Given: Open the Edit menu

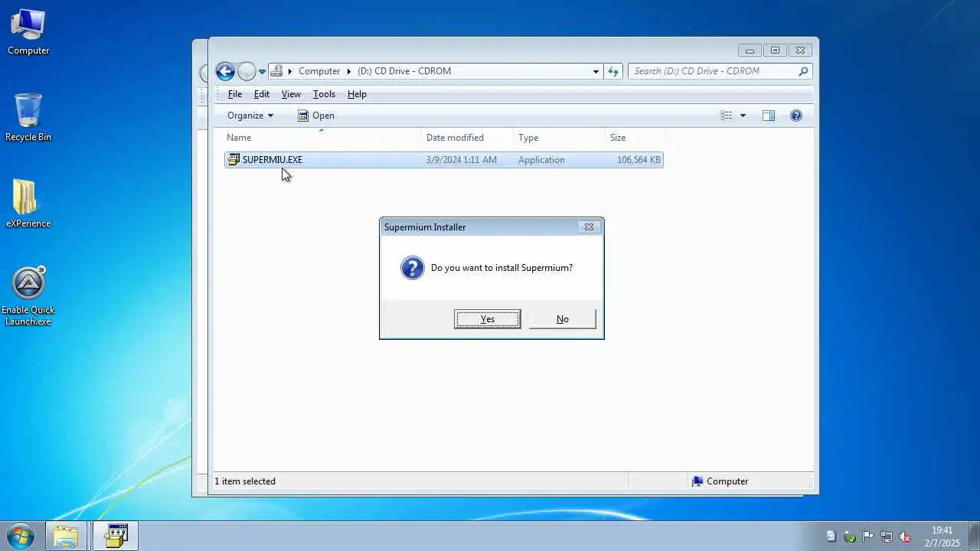Looking at the screenshot, I should click(262, 94).
